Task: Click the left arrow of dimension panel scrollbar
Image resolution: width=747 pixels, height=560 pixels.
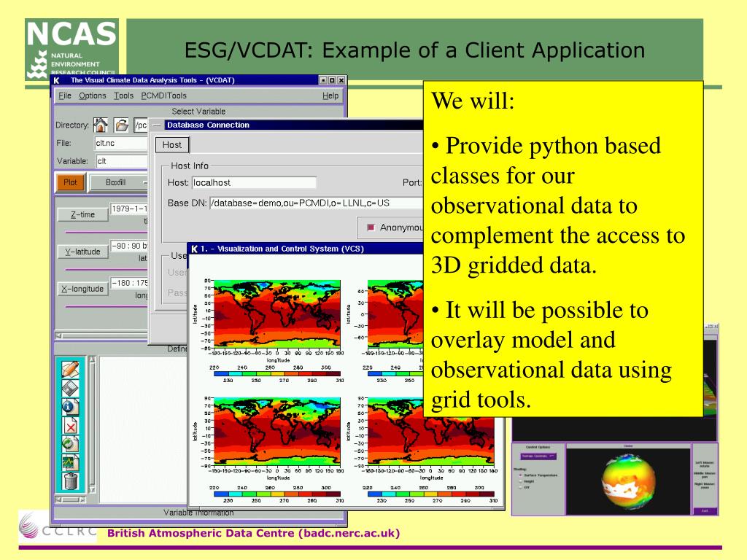Action: tap(58, 335)
